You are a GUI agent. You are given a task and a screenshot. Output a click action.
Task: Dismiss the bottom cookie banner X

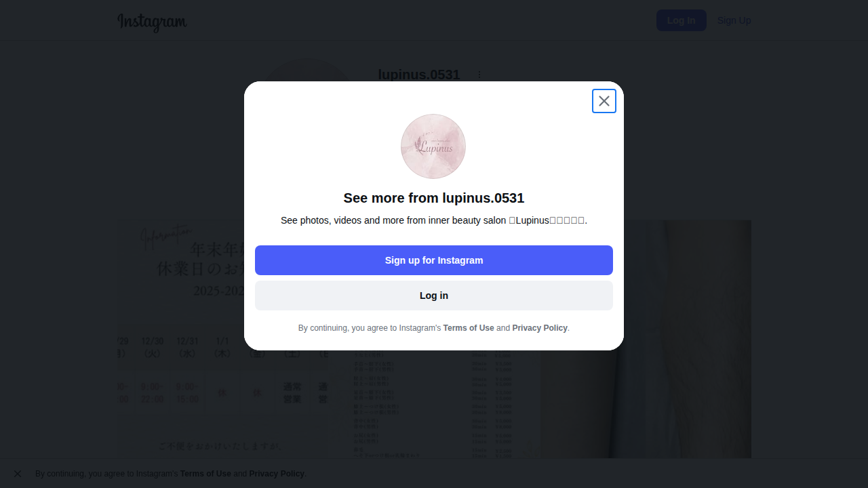point(18,474)
